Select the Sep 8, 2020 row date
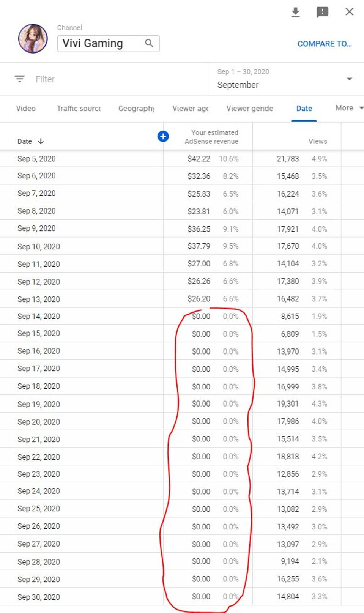 (x=36, y=211)
